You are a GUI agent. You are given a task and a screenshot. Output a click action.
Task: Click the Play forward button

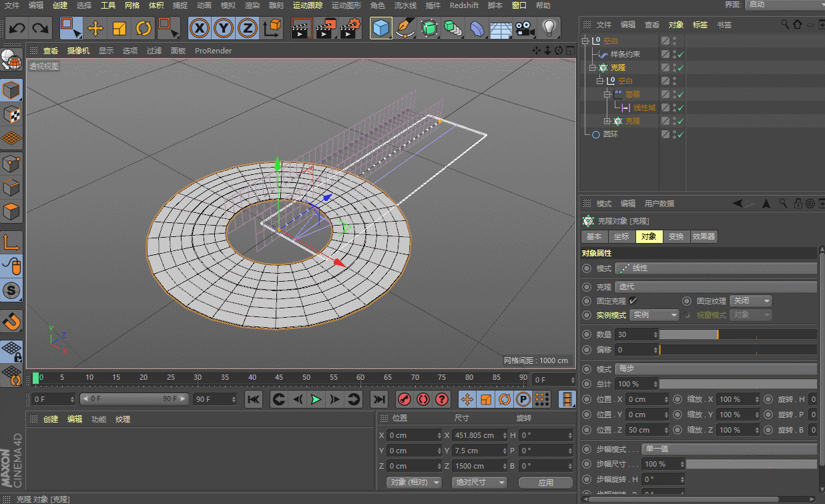pos(316,399)
